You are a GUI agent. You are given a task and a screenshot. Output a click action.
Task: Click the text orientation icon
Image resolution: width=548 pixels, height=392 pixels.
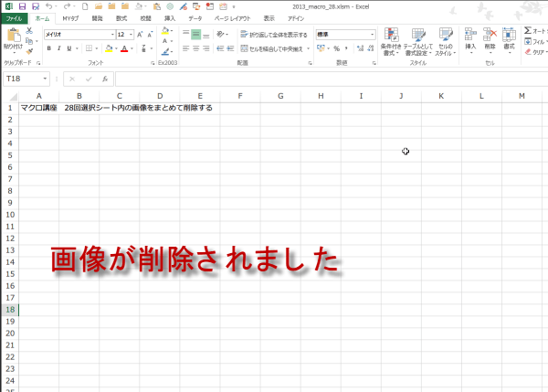220,34
